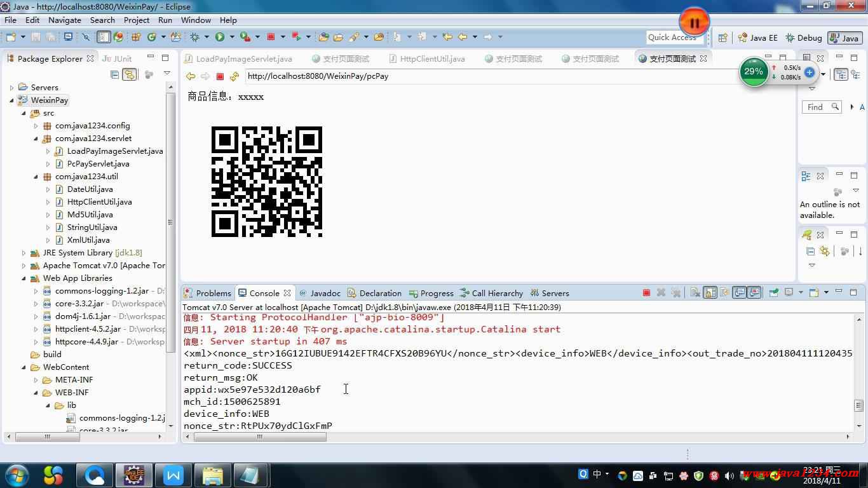
Task: Click Collapse All in Package Explorer
Action: pyautogui.click(x=114, y=74)
